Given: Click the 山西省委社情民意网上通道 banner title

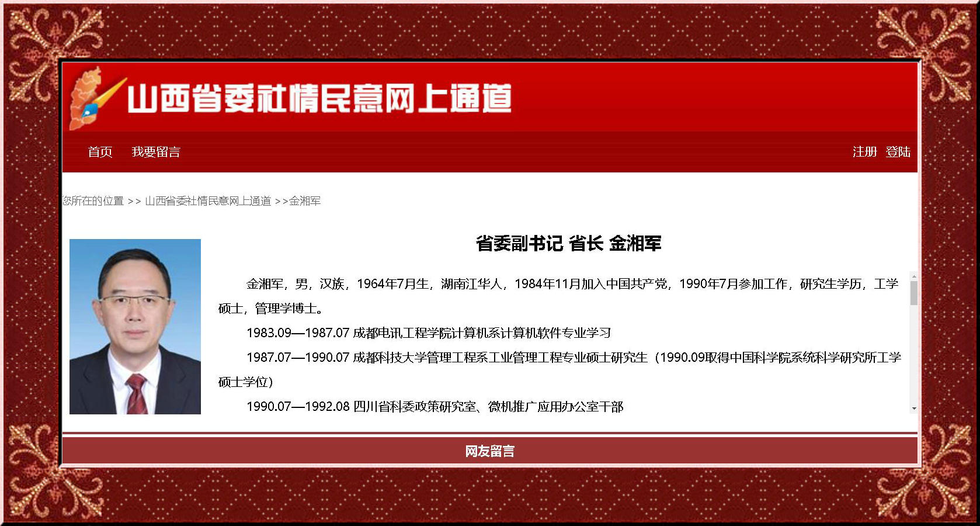Looking at the screenshot, I should [x=319, y=98].
